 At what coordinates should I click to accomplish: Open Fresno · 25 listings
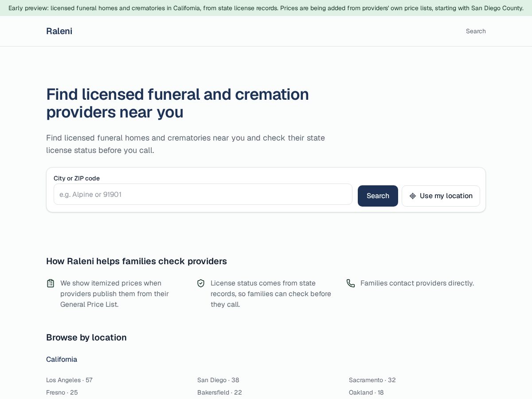pos(62,392)
